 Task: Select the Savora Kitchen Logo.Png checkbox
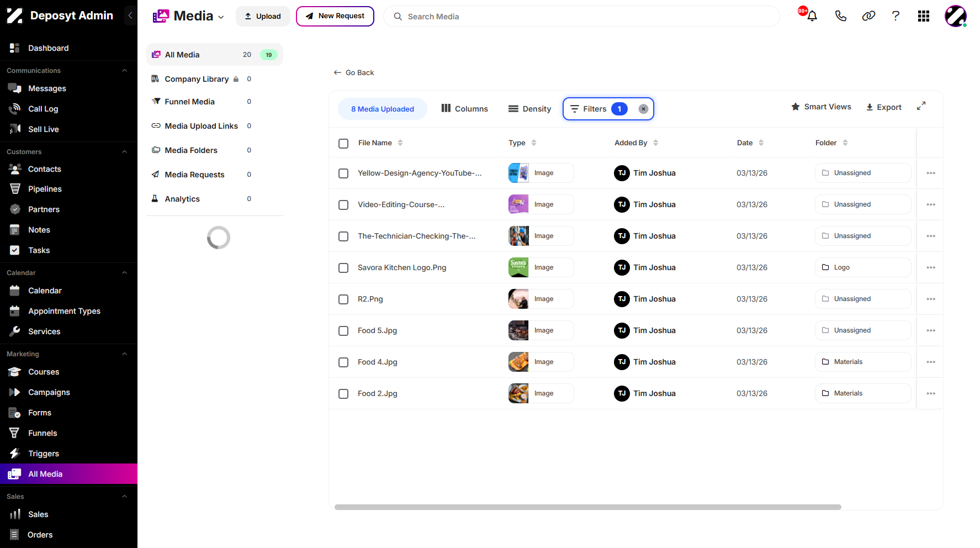(x=343, y=268)
